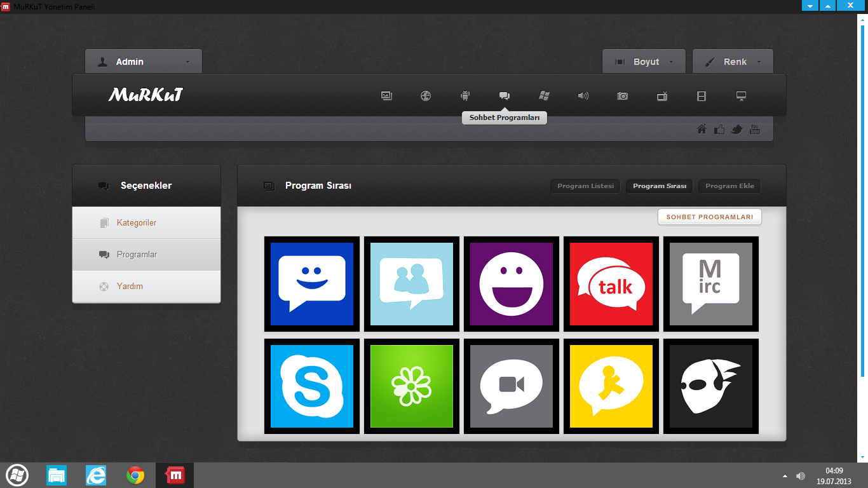Open Yardım in the options menu
This screenshot has width=868, height=488.
(146, 287)
